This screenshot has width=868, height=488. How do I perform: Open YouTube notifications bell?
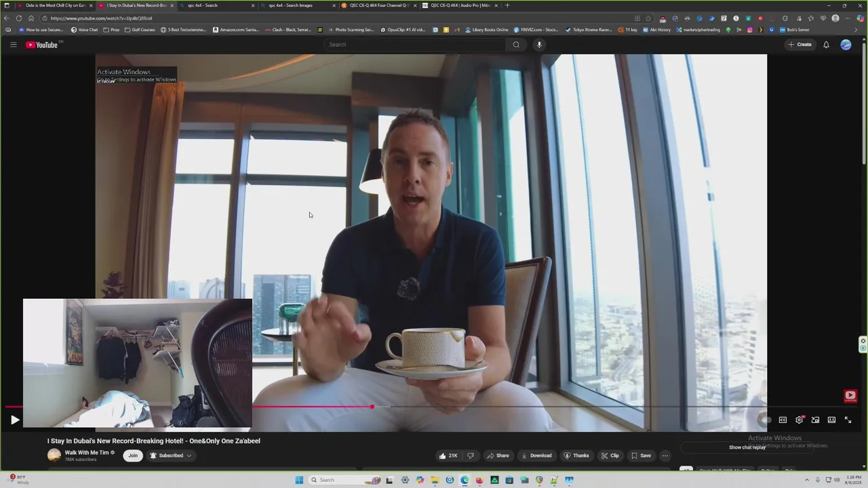tap(826, 45)
